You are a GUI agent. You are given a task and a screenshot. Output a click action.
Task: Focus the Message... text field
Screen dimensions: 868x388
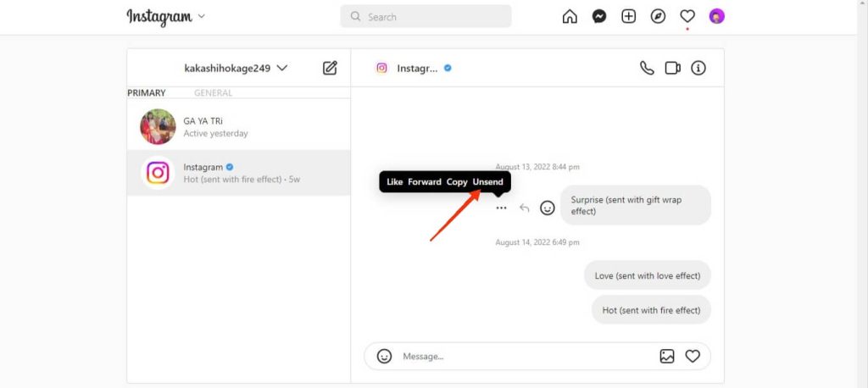tap(526, 356)
